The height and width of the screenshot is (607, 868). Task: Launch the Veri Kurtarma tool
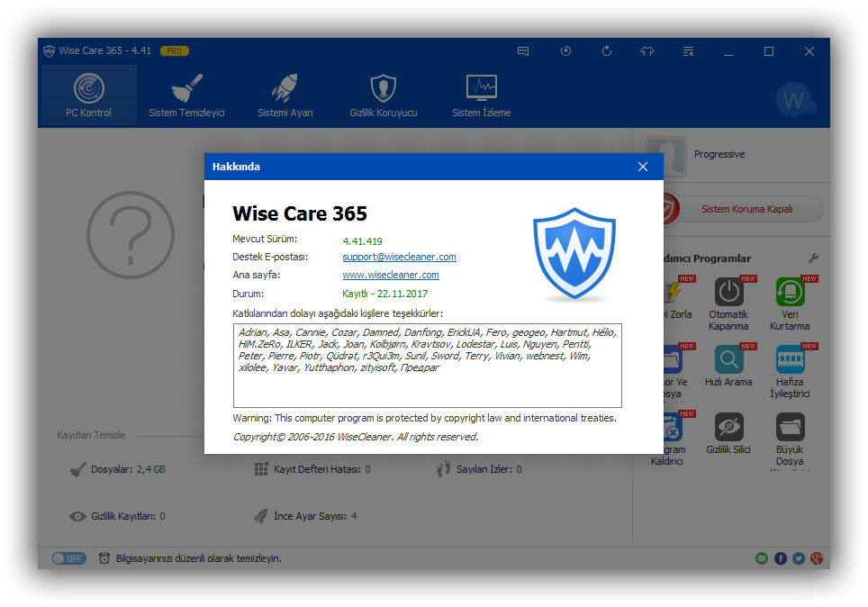coord(790,304)
